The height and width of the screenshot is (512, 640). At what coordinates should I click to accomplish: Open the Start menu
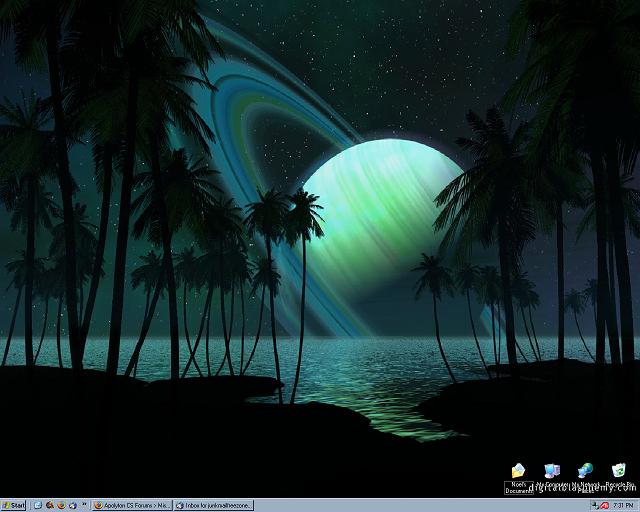click(14, 506)
